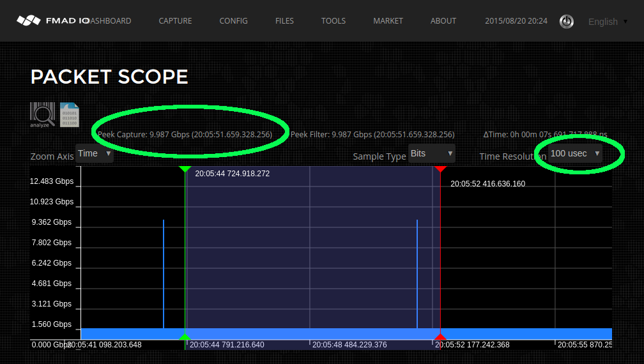Visit the MARKET link
The width and height of the screenshot is (644, 364).
point(388,21)
